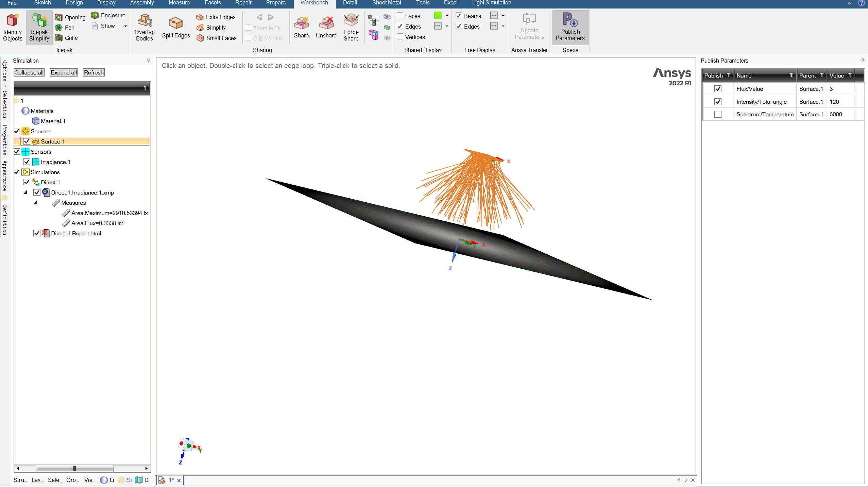Click the Publish Parameters icon
Image resolution: width=868 pixels, height=487 pixels.
click(x=570, y=20)
